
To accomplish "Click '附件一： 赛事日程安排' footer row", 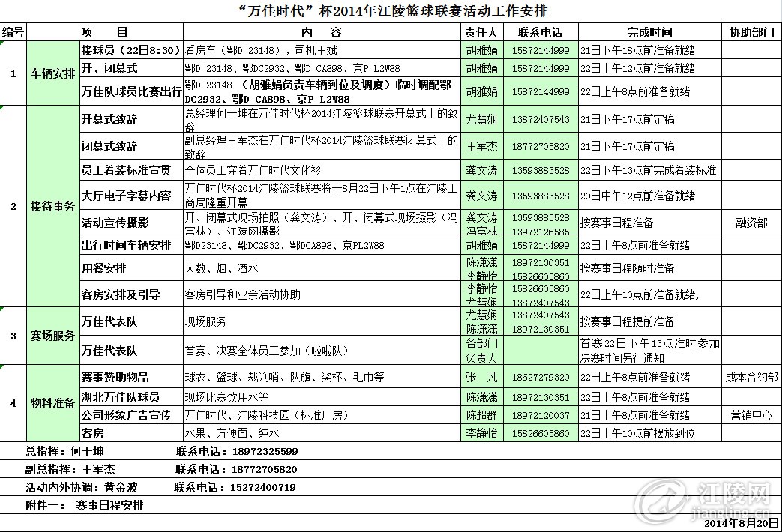I will pyautogui.click(x=84, y=505).
